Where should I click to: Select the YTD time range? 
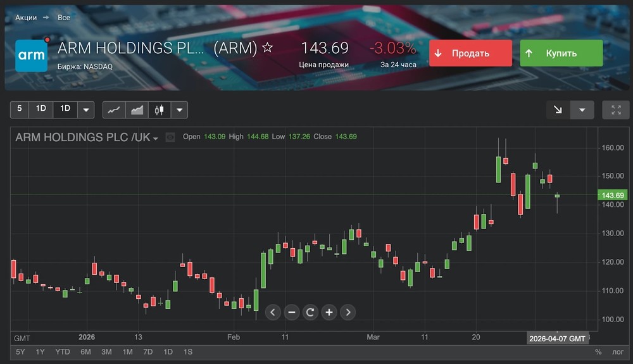point(63,352)
